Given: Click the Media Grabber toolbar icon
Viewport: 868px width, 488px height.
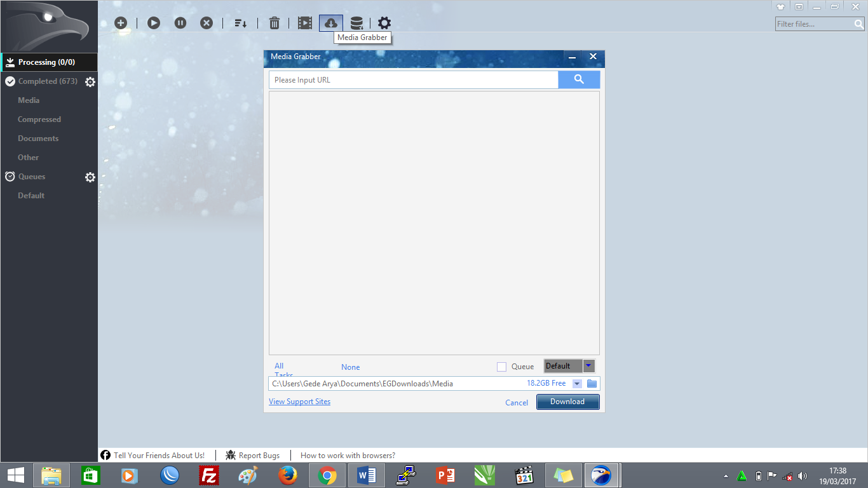Looking at the screenshot, I should coord(330,23).
